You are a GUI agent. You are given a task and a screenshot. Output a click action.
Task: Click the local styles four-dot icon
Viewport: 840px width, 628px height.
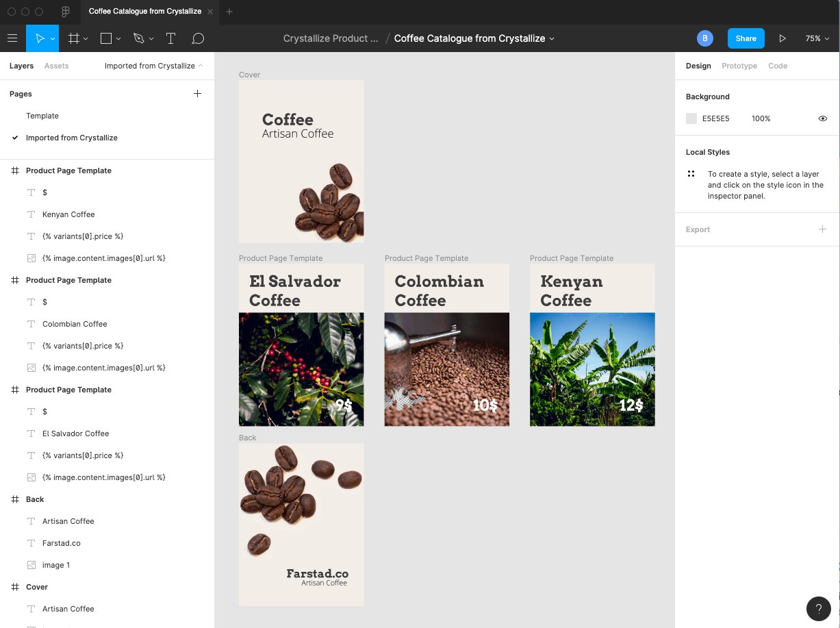coord(691,174)
